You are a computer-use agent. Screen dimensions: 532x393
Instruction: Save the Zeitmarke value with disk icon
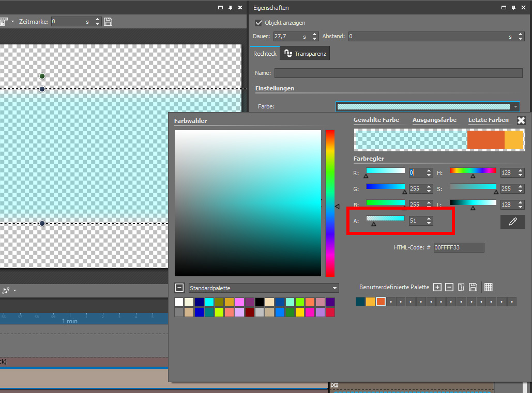pos(108,22)
